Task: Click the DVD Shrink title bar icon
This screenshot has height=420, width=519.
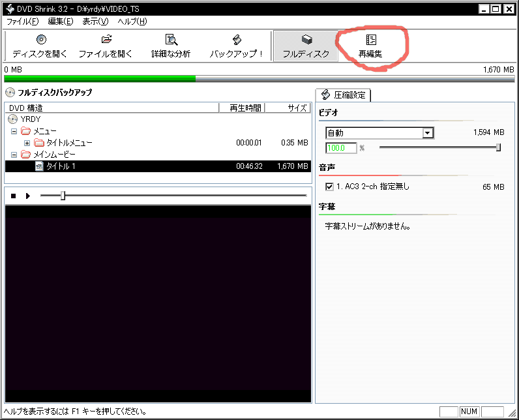Action: coord(10,9)
